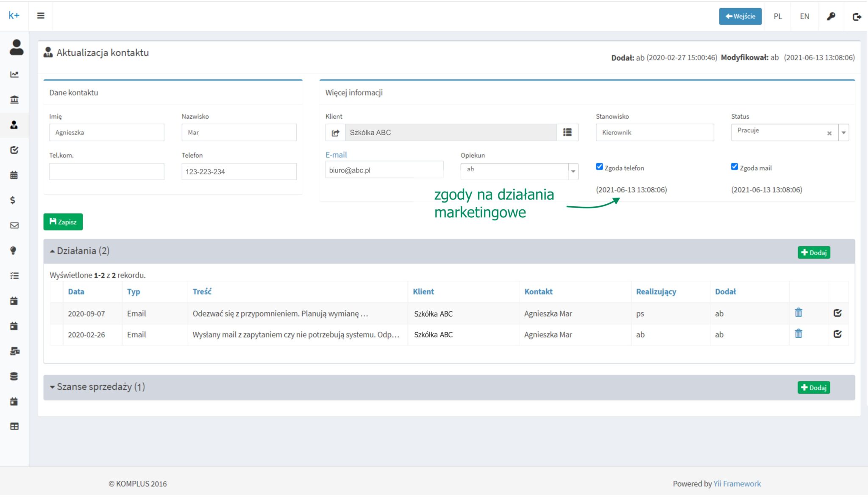Image resolution: width=868 pixels, height=497 pixels.
Task: Edit the 2020-09-07 action row
Action: 837,313
